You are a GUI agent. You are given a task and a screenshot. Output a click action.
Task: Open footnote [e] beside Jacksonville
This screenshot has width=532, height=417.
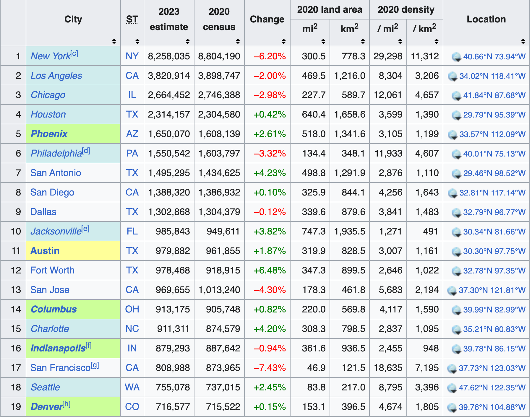click(x=85, y=229)
